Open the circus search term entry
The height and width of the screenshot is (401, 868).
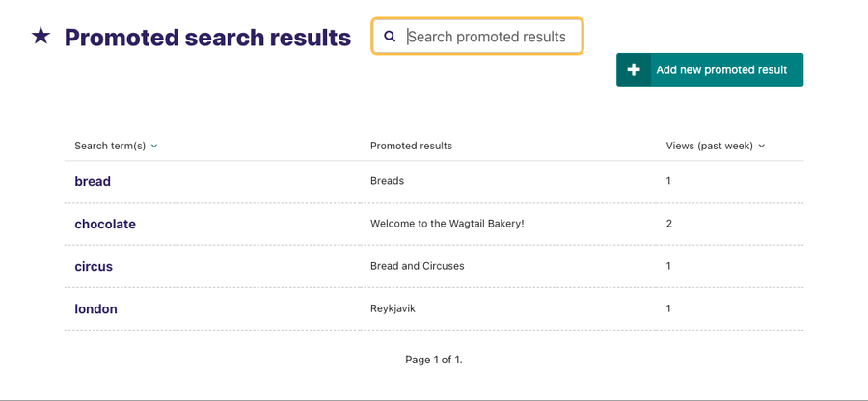coord(94,267)
